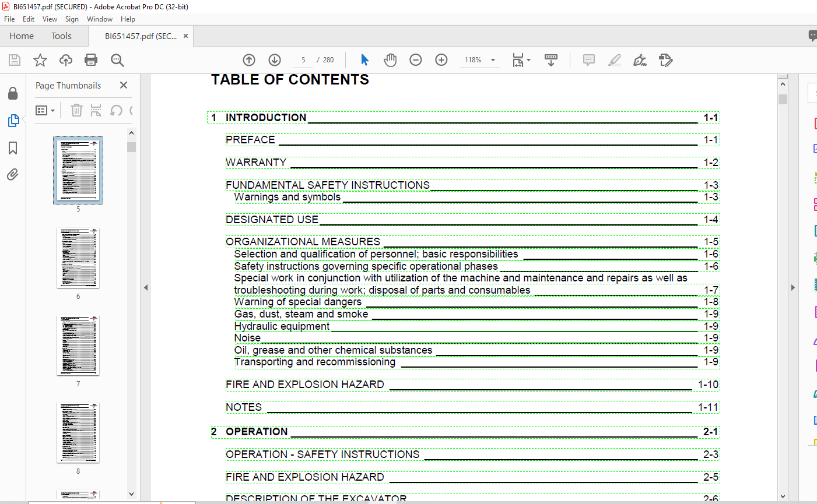Open the PREFACE contents entry

coord(473,140)
